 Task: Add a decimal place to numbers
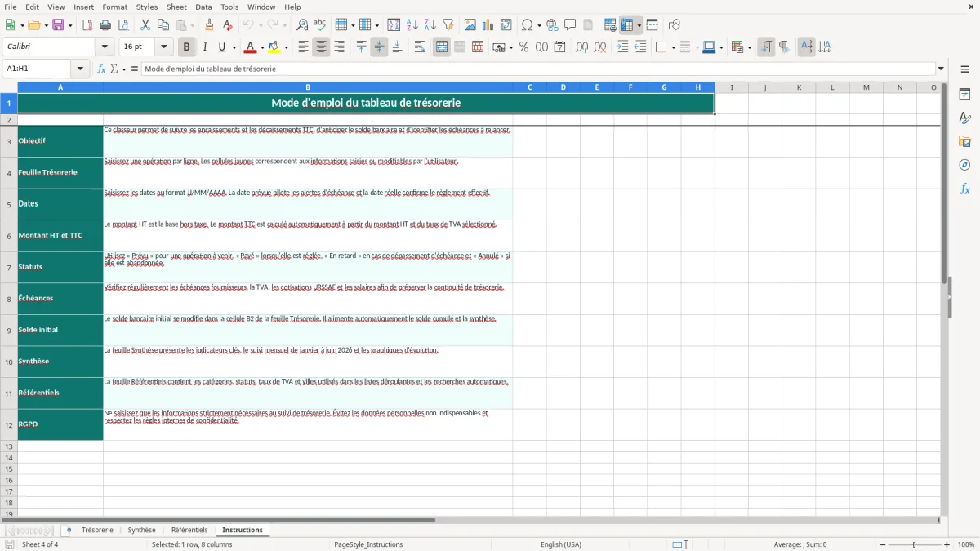(x=581, y=47)
